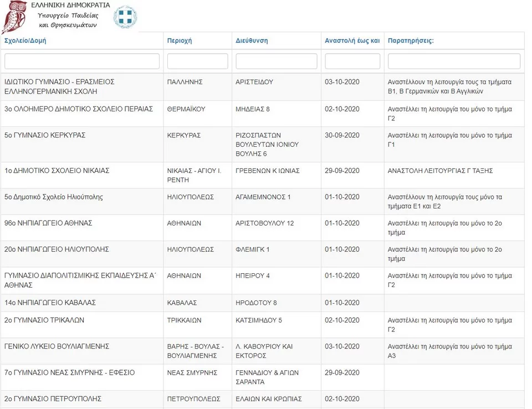Click the Greek national emblem icon
Screen dimensions: 532x409
pos(125,17)
